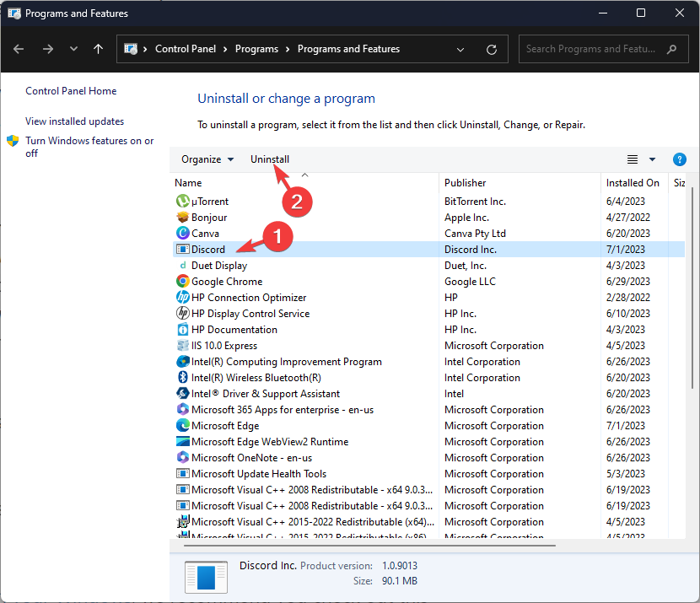Click the shield icon beside Windows features
The height and width of the screenshot is (603, 700).
tap(13, 141)
